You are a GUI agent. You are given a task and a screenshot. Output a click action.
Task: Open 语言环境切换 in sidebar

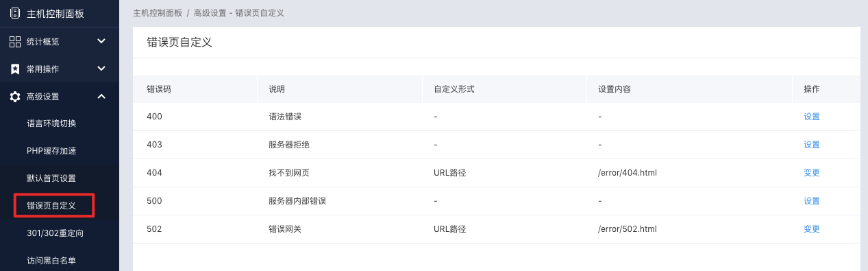click(x=51, y=123)
